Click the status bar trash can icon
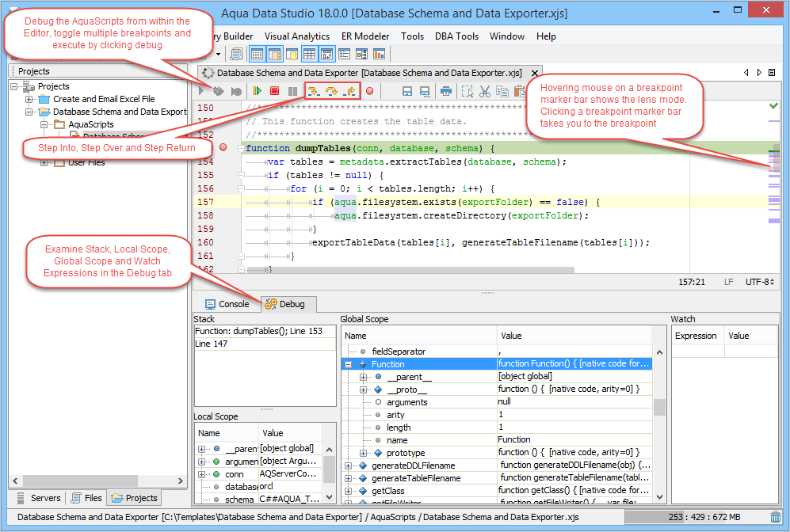This screenshot has width=790, height=532. click(776, 517)
